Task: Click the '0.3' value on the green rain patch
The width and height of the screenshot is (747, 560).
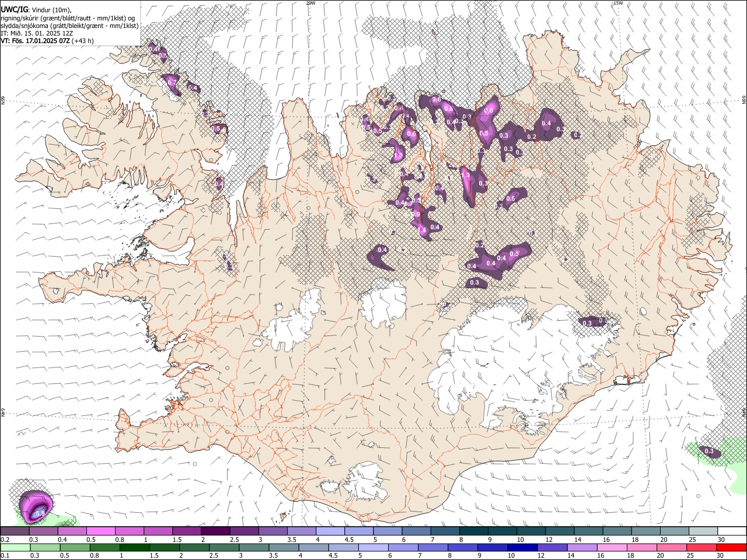Action: point(709,451)
